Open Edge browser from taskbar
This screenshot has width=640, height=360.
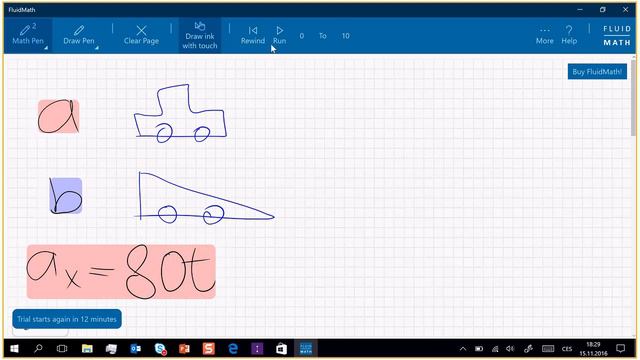point(233,349)
